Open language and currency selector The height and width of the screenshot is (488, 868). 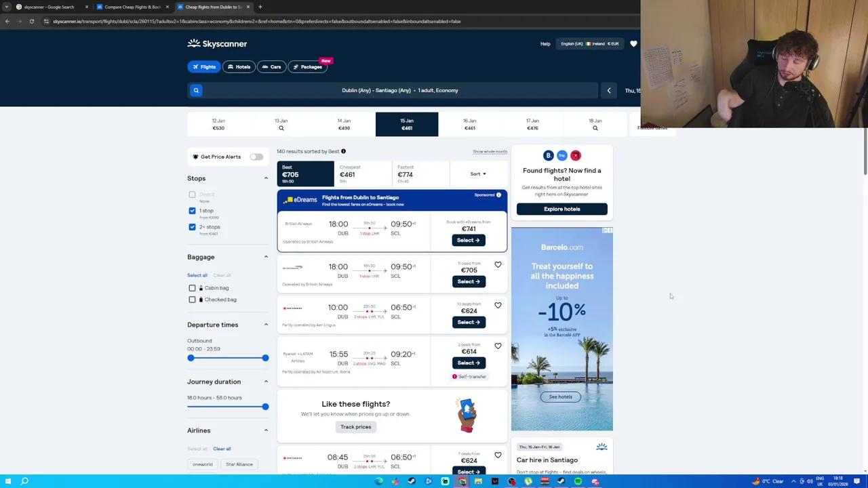pos(590,43)
